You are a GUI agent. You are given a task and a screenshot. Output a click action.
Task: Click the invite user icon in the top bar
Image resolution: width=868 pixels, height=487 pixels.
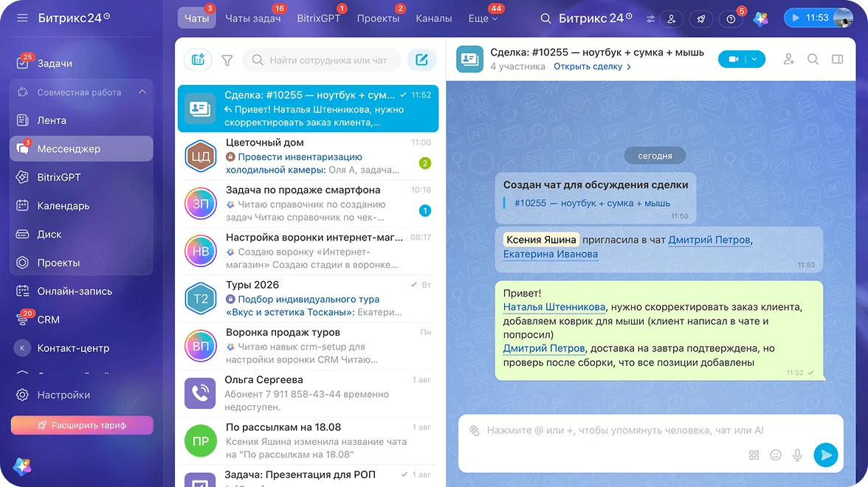[672, 19]
